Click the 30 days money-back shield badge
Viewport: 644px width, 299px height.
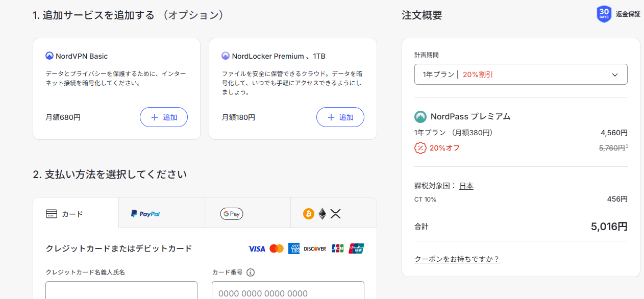point(604,14)
